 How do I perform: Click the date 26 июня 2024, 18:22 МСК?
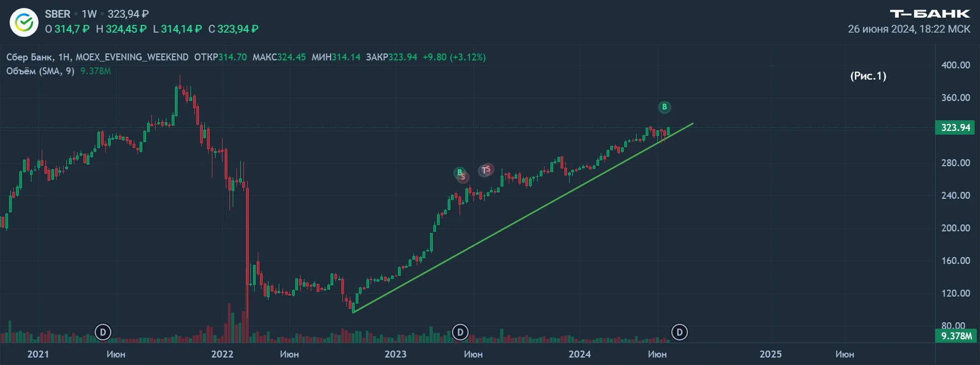[x=909, y=29]
